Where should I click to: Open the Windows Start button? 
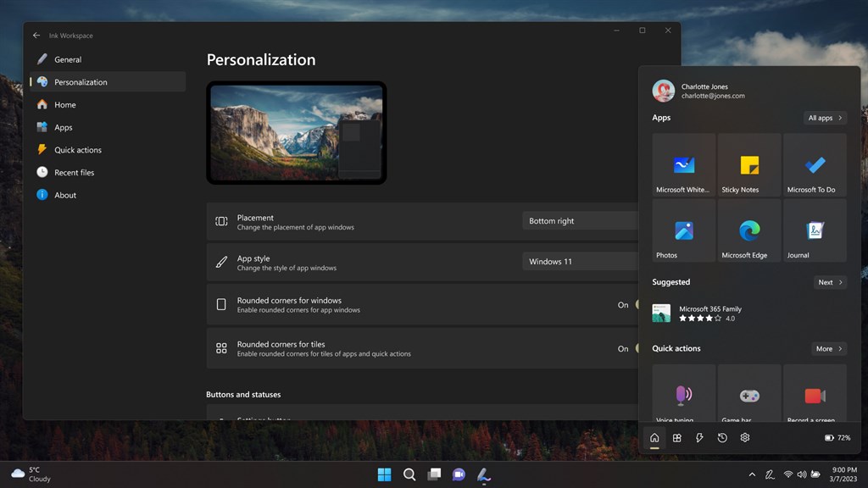[384, 474]
